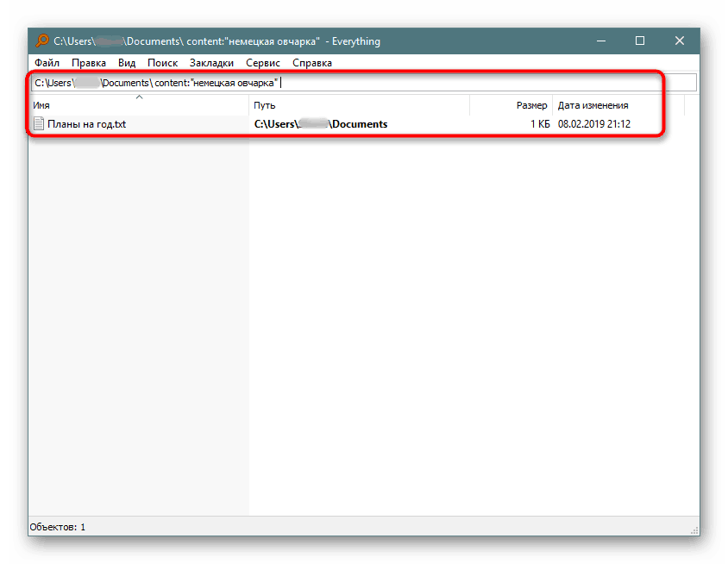728x564 pixels.
Task: Sort results by Имя column header
Action: (x=139, y=105)
